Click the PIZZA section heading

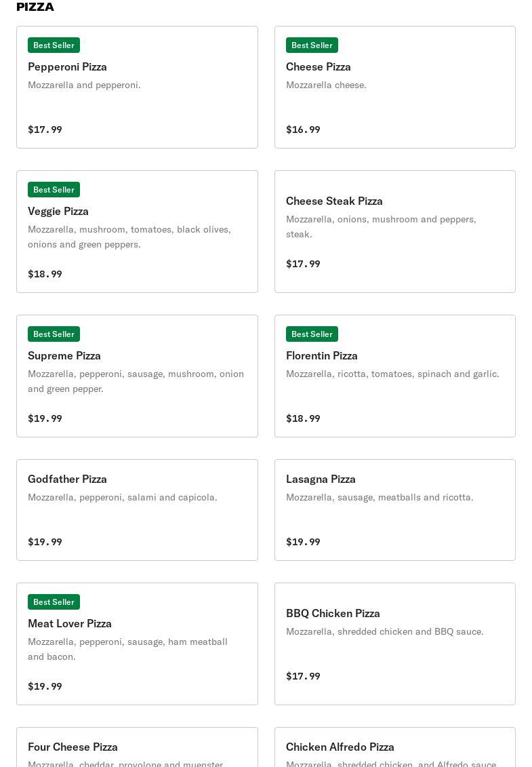coord(35,7)
